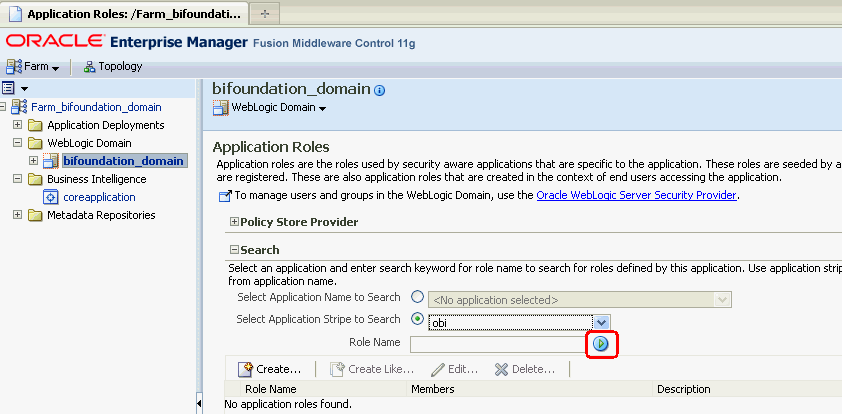
Task: Expand the bifoundation_domain tree node
Action: [33, 161]
